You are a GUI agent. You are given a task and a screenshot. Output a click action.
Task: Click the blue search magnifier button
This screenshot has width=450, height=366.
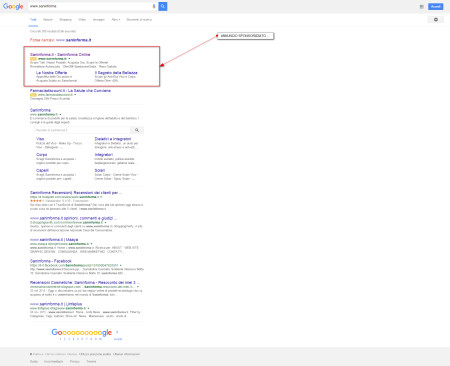(x=163, y=6)
